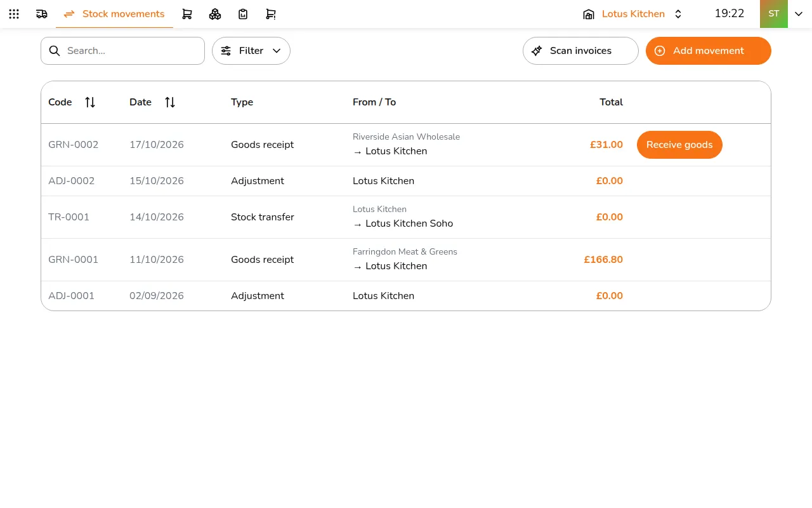Click the date 02/09/2026
The height and width of the screenshot is (508, 812).
[157, 296]
